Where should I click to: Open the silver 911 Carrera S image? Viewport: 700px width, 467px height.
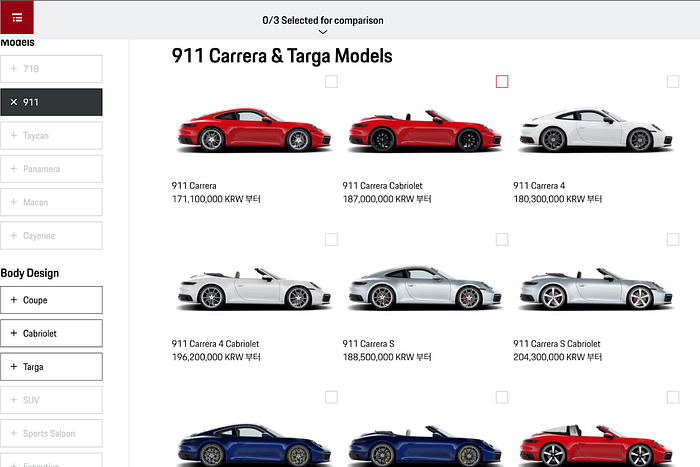[425, 288]
